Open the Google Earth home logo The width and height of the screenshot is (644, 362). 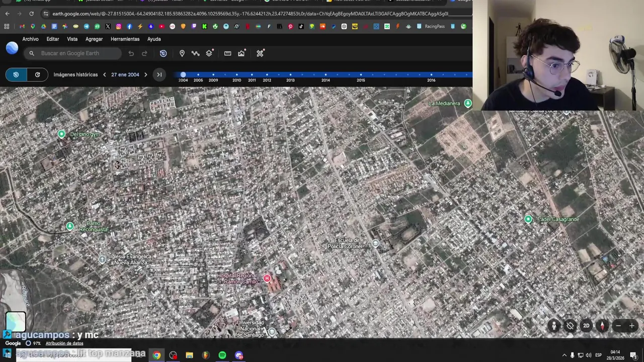click(12, 48)
